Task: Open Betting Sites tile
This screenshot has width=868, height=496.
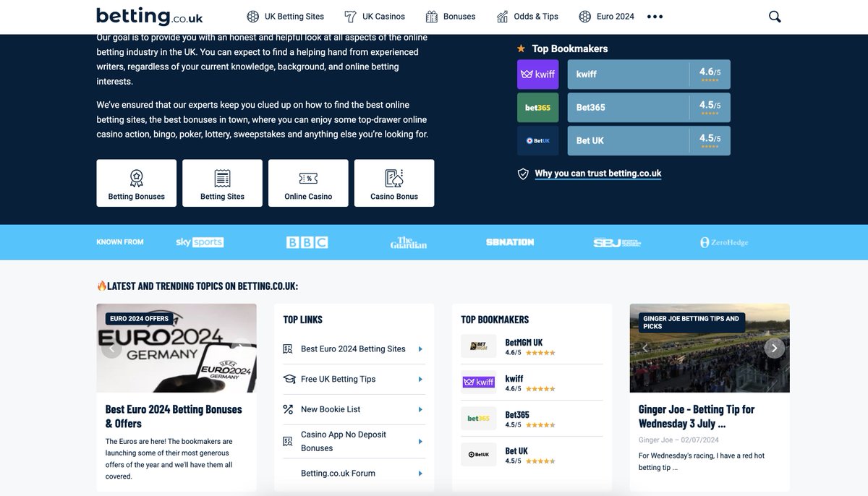Action: pos(222,184)
